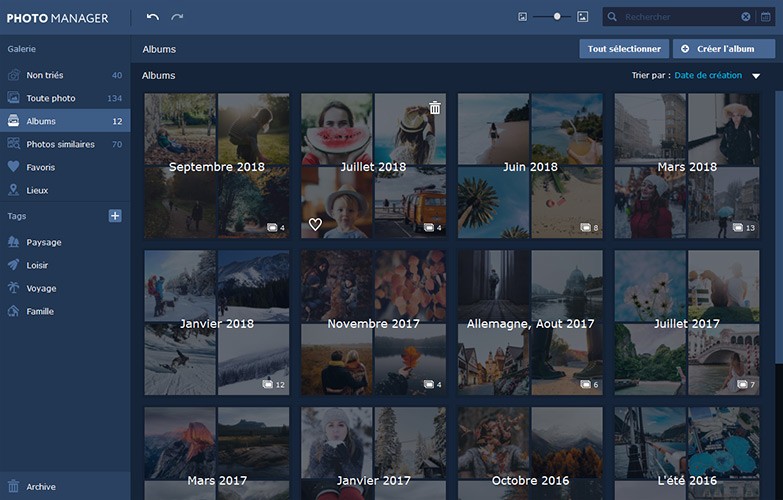
Task: Click the small thumbnail size icon
Action: click(x=522, y=17)
